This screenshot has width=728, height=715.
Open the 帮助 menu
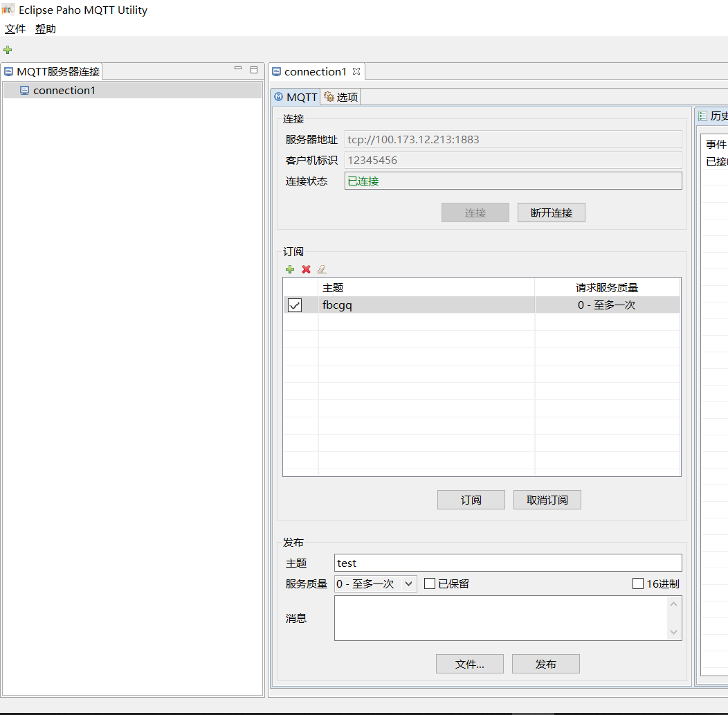point(46,29)
